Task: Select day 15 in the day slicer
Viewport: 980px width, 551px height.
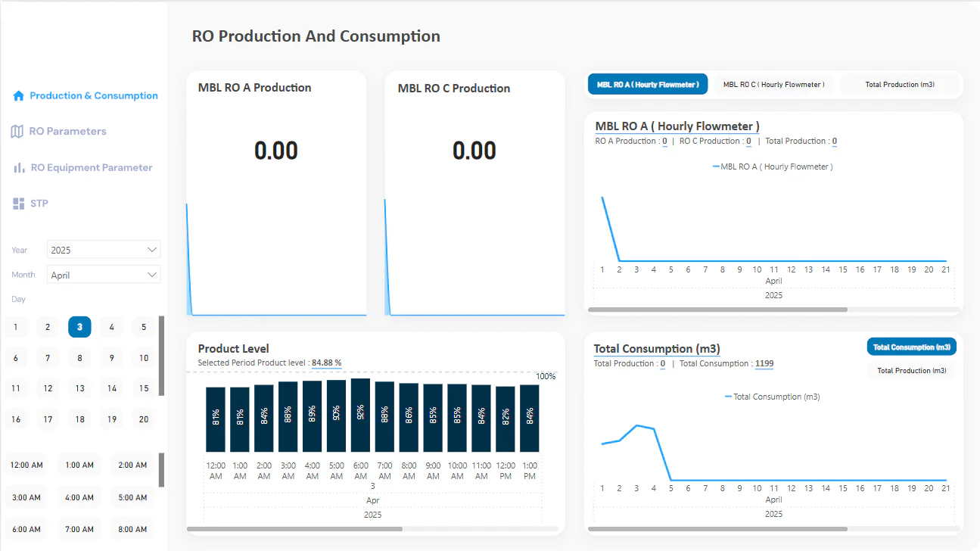Action: coord(144,388)
